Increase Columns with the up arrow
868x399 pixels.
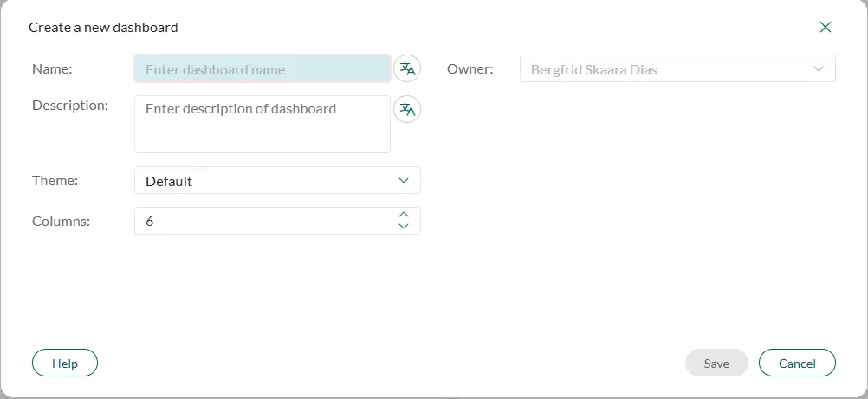(403, 215)
